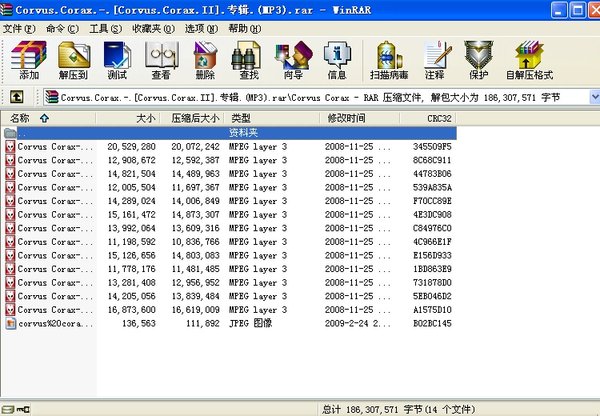Select the file sized 11,778,176
This screenshot has width=600, height=416.
230,269
